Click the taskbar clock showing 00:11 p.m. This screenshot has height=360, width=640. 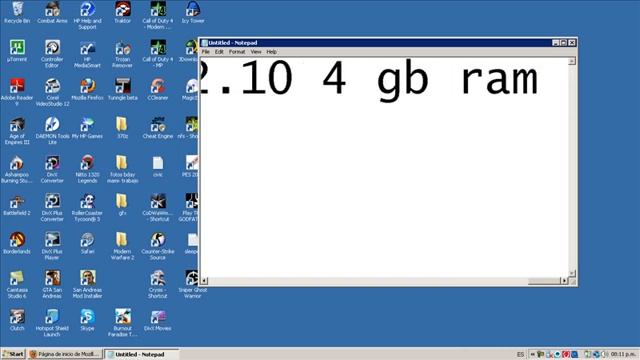623,354
